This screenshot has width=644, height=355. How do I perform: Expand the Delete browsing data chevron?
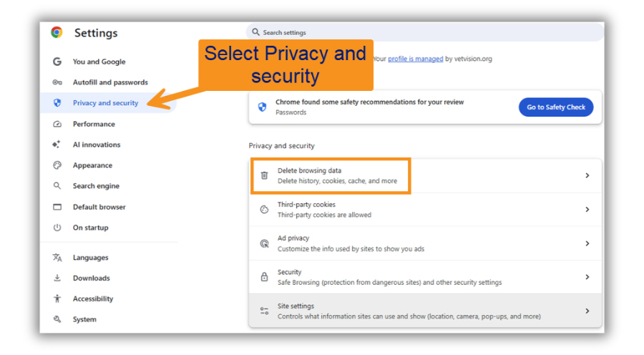click(587, 175)
